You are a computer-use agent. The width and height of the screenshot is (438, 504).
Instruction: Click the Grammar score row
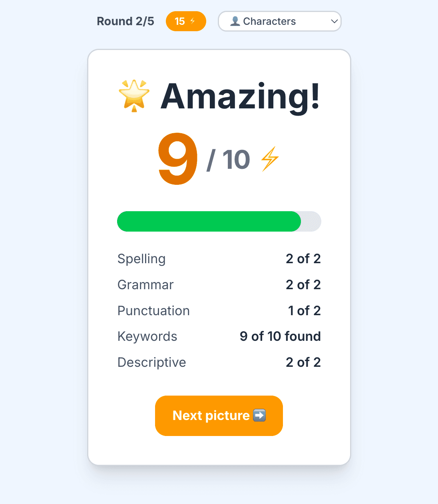[219, 285]
